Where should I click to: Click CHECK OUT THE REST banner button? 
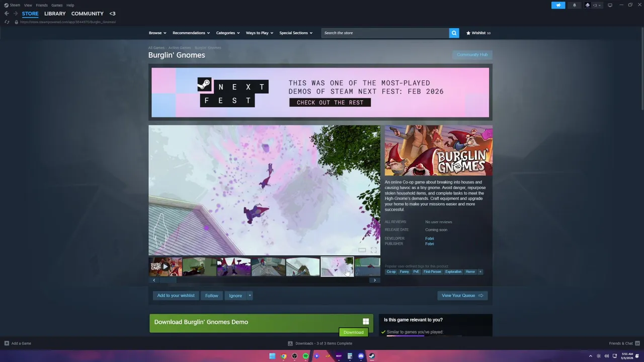click(x=330, y=103)
